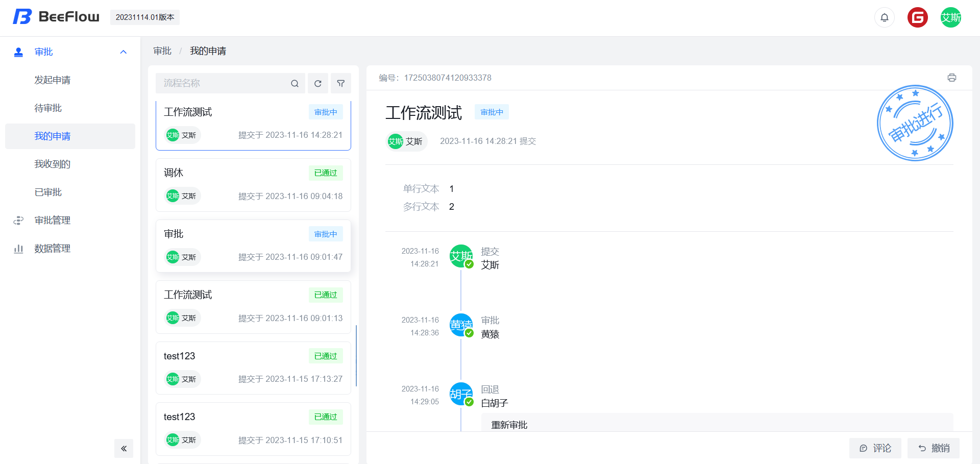The image size is (980, 464).
Task: Open the notification bell
Action: pyautogui.click(x=885, y=17)
